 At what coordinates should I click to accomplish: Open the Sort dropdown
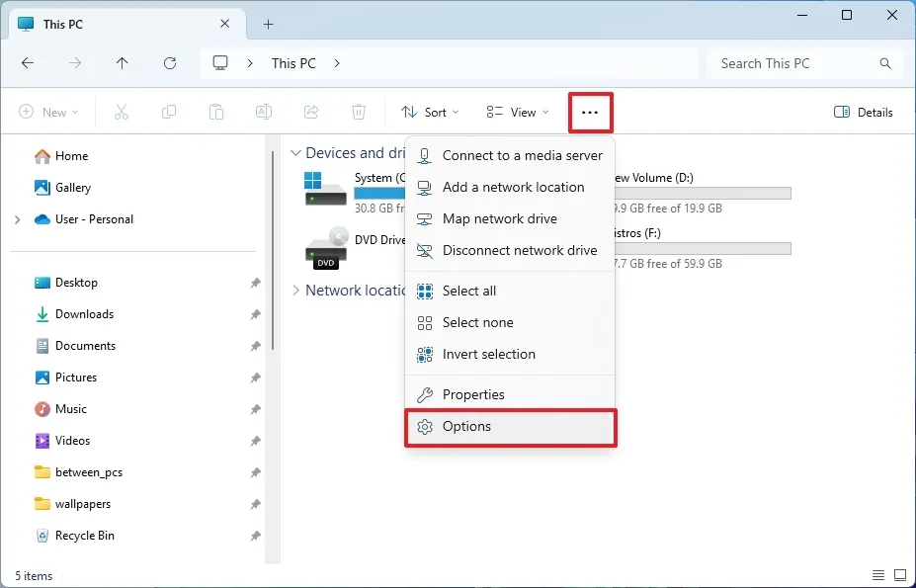click(x=430, y=112)
